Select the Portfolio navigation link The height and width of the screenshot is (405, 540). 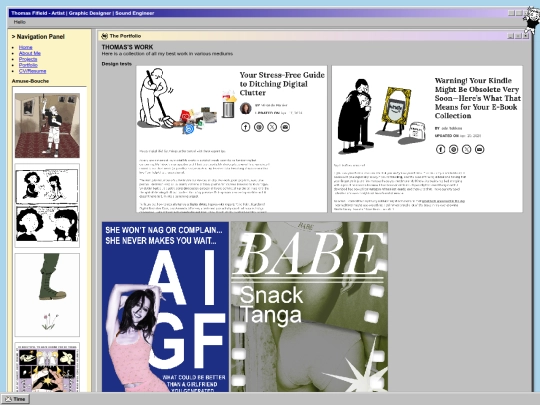pos(28,65)
